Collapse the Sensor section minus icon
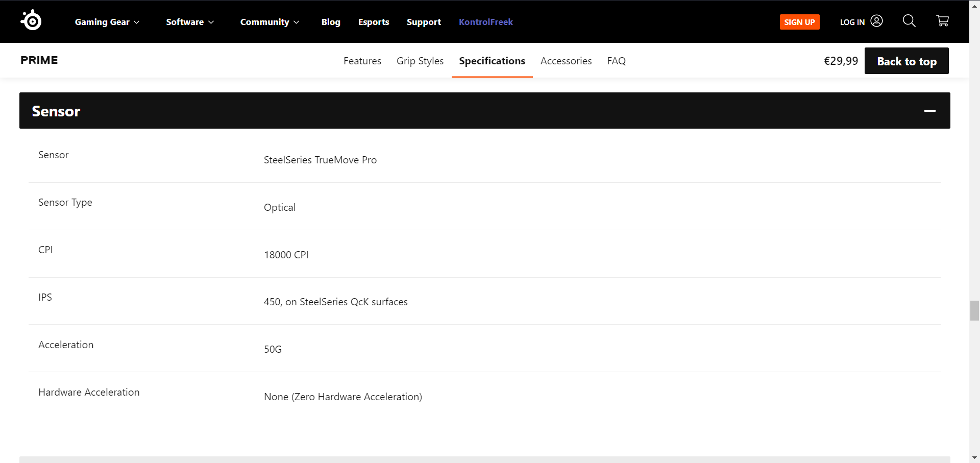This screenshot has height=463, width=980. point(930,111)
